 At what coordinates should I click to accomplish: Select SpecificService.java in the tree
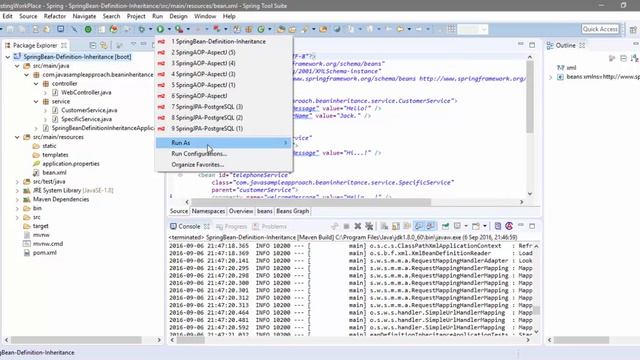pos(86,120)
